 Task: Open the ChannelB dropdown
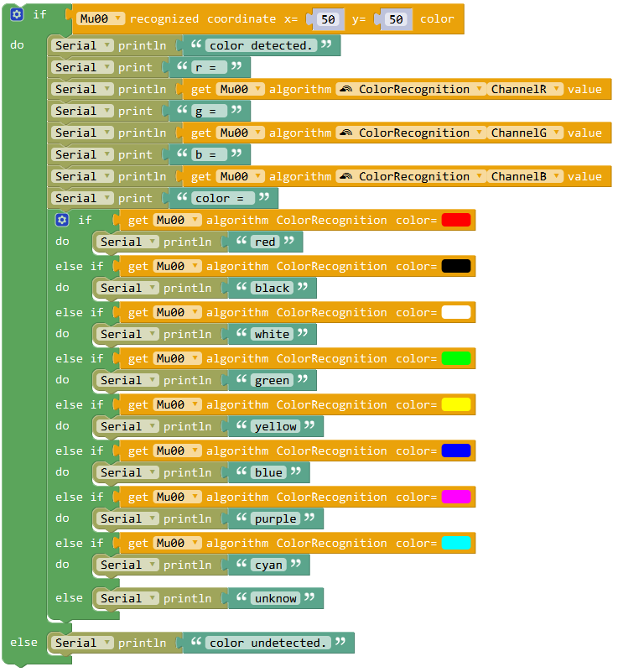tap(525, 176)
